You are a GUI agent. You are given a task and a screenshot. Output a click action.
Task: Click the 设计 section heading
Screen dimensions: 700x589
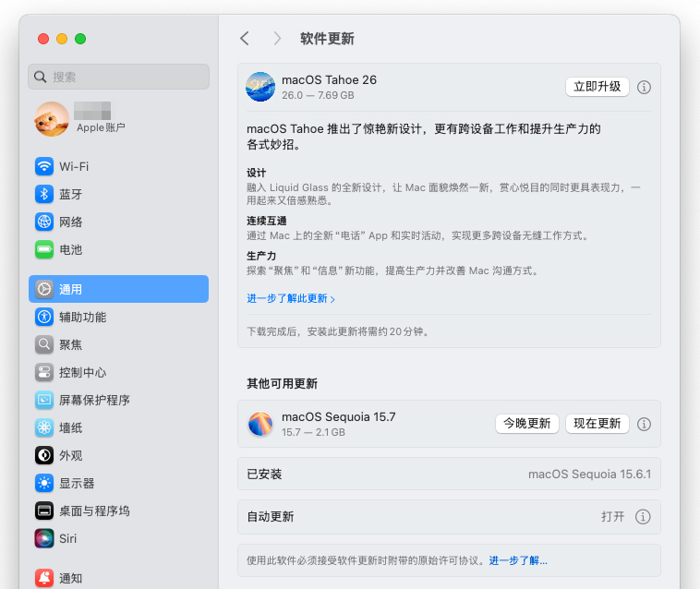[x=256, y=173]
